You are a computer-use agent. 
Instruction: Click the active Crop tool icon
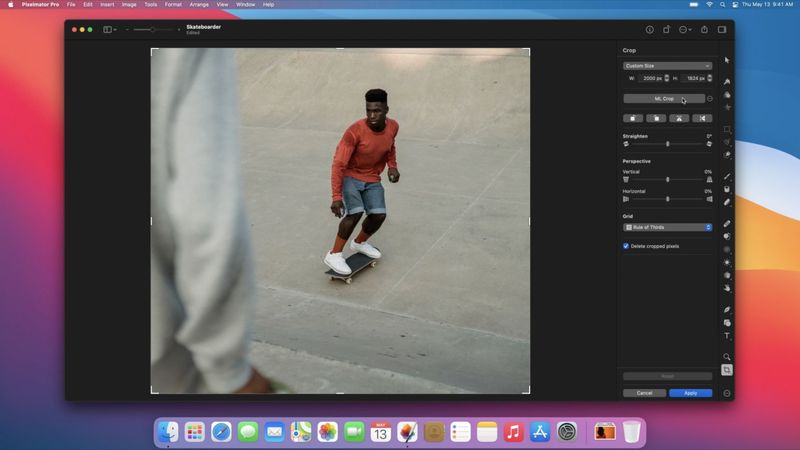727,370
